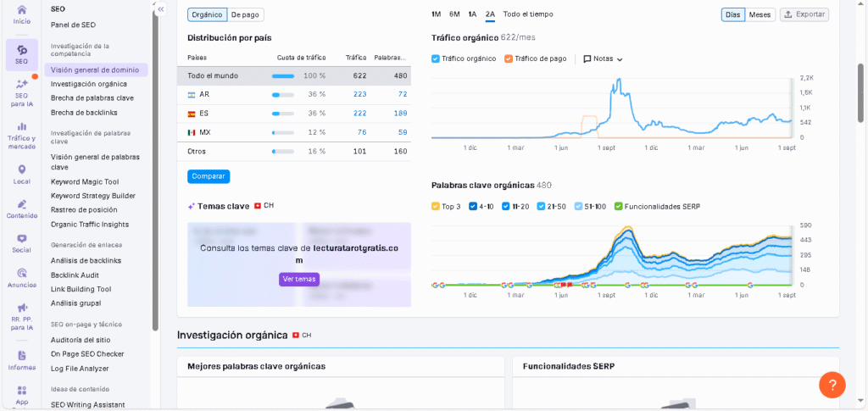
Task: Click the Local pin icon
Action: tap(21, 169)
